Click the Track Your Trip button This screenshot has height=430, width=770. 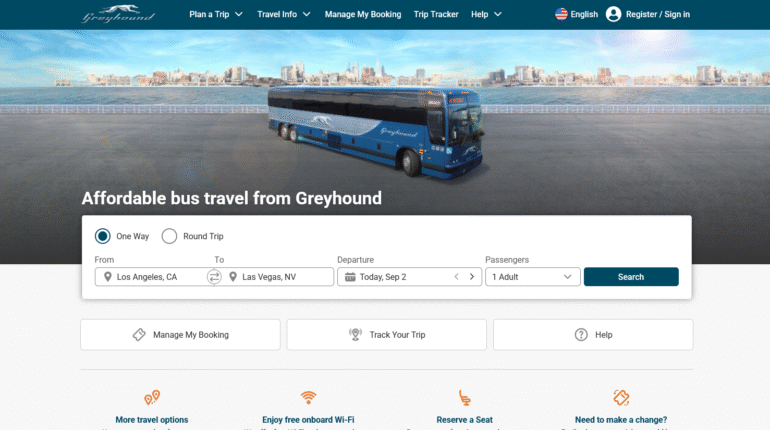[386, 335]
